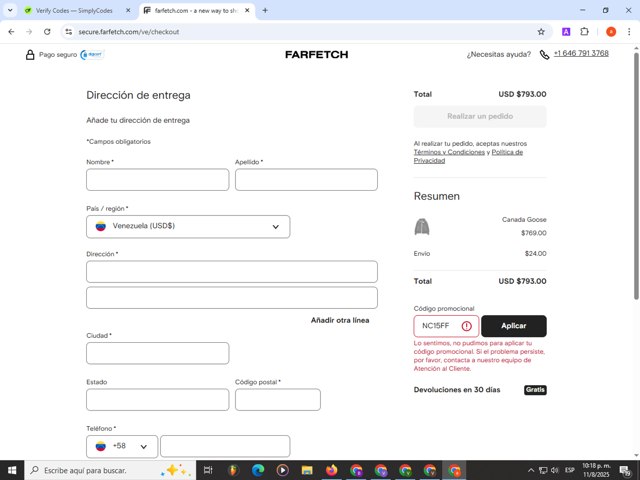Open a new browser tab
The height and width of the screenshot is (480, 640).
point(265,11)
